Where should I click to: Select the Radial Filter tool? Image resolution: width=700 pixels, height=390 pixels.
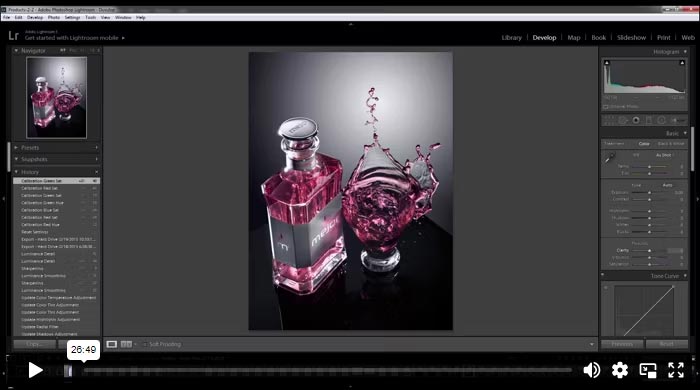(x=662, y=120)
